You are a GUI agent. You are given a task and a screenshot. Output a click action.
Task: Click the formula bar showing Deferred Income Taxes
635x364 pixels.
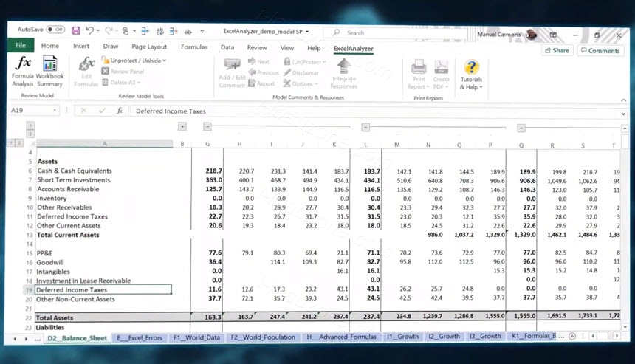[x=374, y=111]
